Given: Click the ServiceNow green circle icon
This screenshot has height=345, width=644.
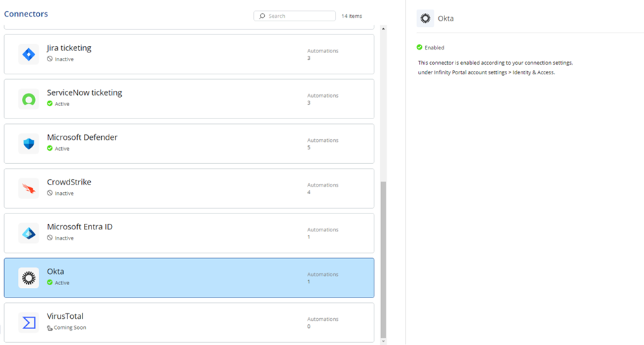Looking at the screenshot, I should coord(29,99).
